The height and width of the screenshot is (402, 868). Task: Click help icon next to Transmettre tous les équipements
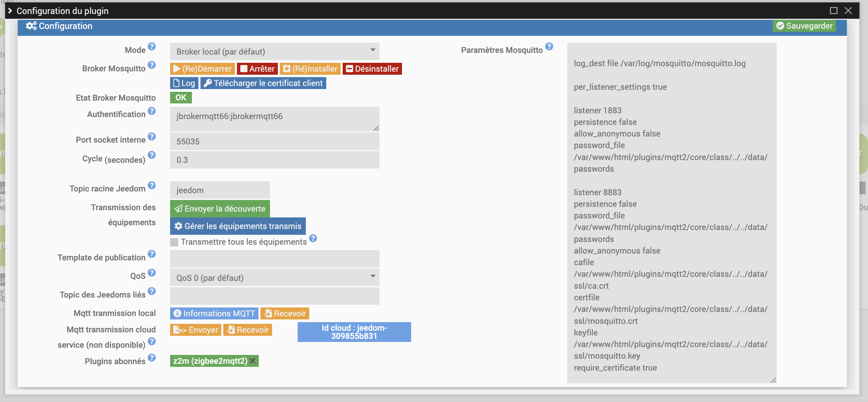coord(313,238)
